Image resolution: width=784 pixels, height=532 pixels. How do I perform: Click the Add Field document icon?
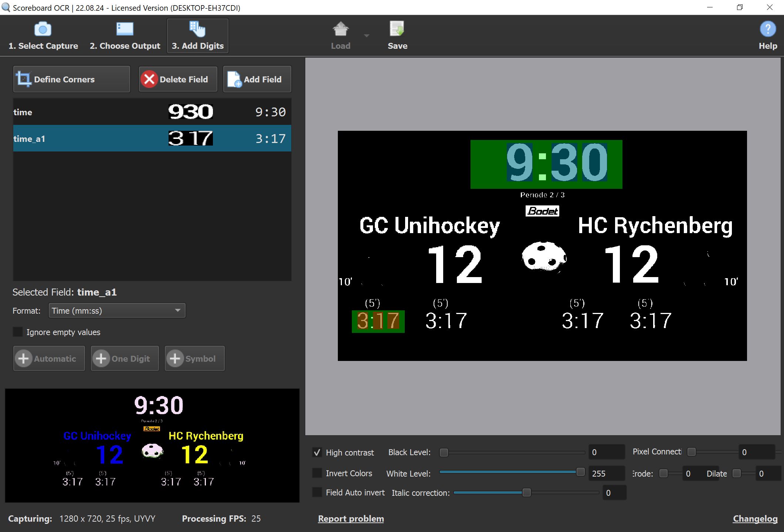[234, 79]
